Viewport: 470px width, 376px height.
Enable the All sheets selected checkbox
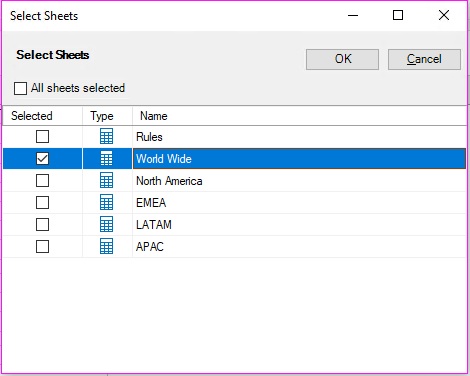20,88
